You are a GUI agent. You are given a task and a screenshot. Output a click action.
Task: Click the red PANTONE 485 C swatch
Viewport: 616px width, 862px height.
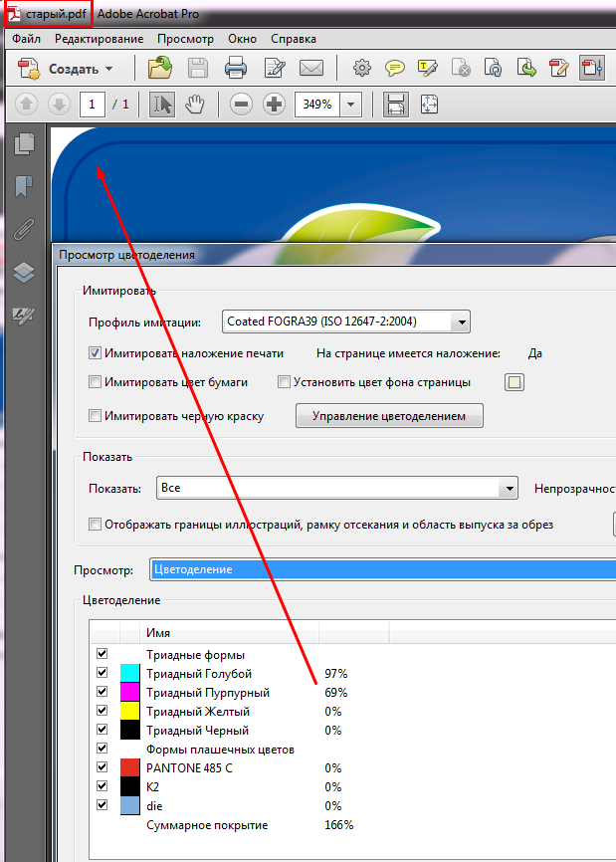pos(129,766)
